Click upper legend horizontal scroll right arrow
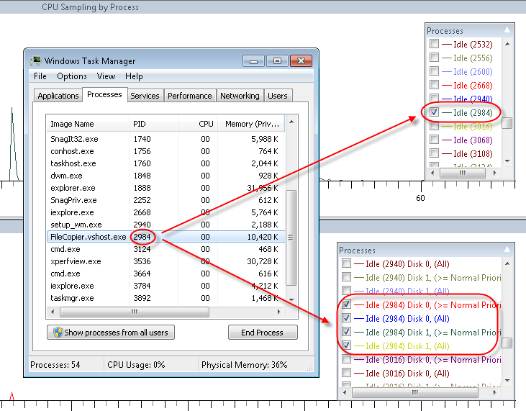 click(x=494, y=173)
